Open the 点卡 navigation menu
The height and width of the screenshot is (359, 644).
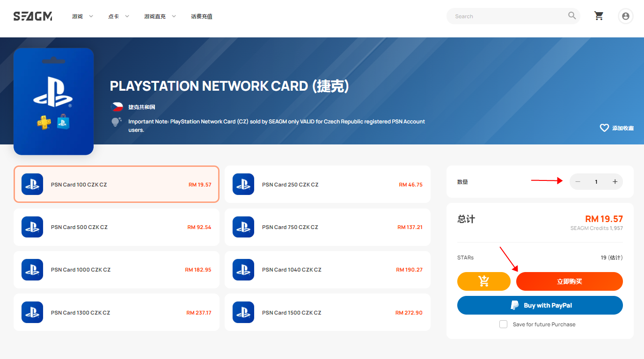[113, 16]
